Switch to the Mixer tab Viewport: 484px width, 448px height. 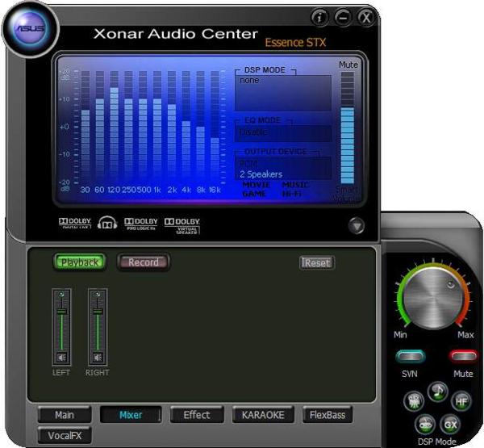click(131, 415)
